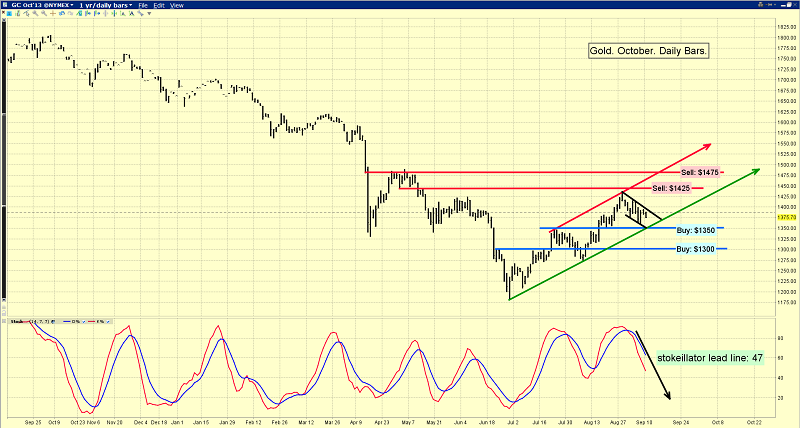The image size is (800, 428).
Task: Open the Edit menu
Action: [159, 5]
